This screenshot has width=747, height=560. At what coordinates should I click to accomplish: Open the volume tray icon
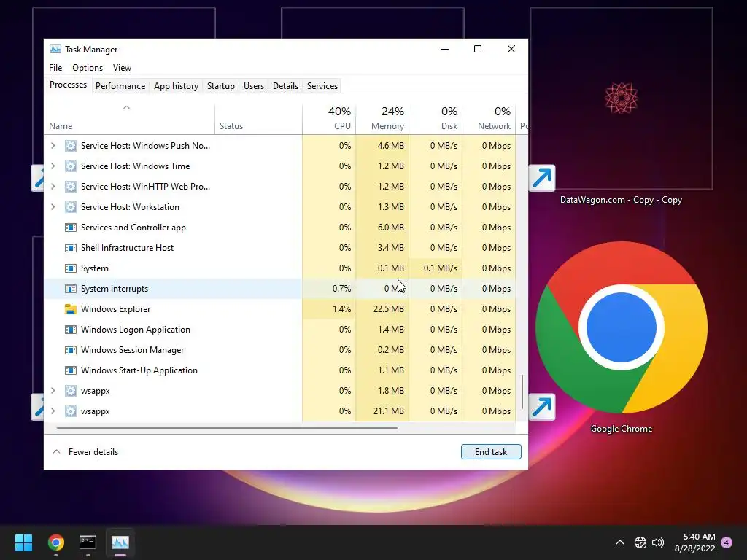coord(658,542)
